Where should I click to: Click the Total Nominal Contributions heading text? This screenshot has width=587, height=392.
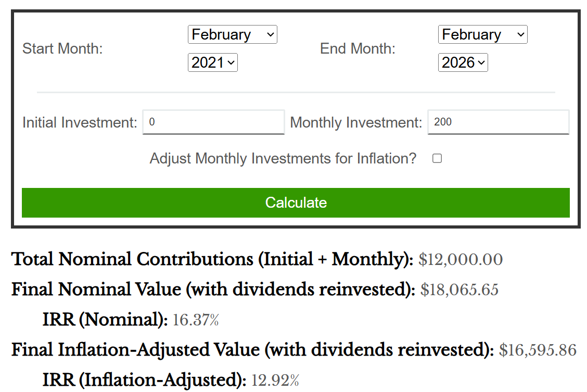pyautogui.click(x=212, y=259)
